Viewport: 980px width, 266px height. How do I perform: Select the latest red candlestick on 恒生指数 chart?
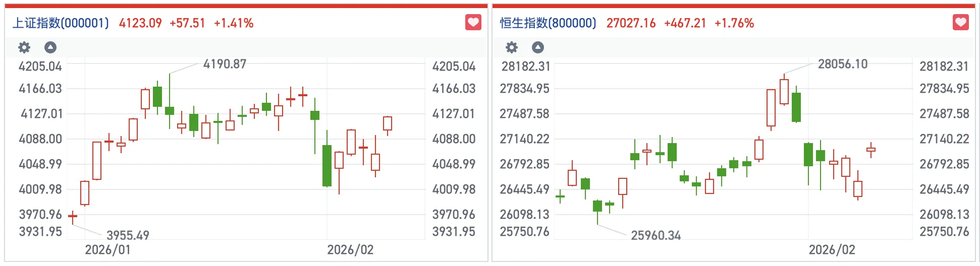871,150
